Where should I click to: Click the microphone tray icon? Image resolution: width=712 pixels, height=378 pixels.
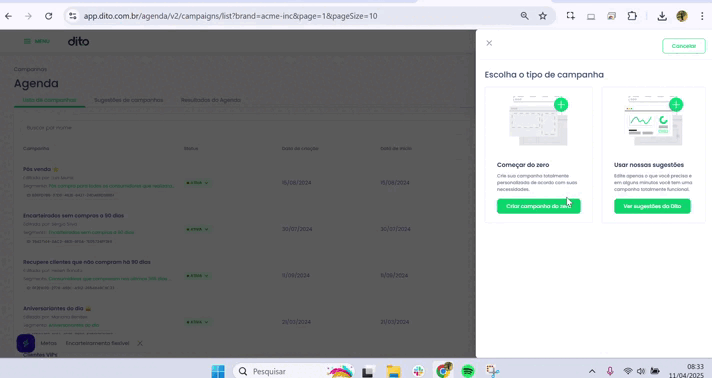click(610, 371)
